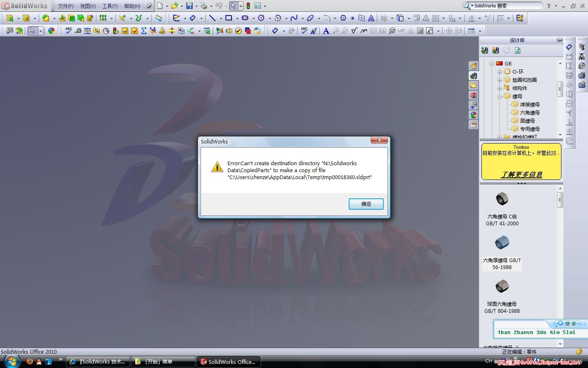This screenshot has height=368, width=588.
Task: Click the Open file folder icon
Action: point(174,6)
